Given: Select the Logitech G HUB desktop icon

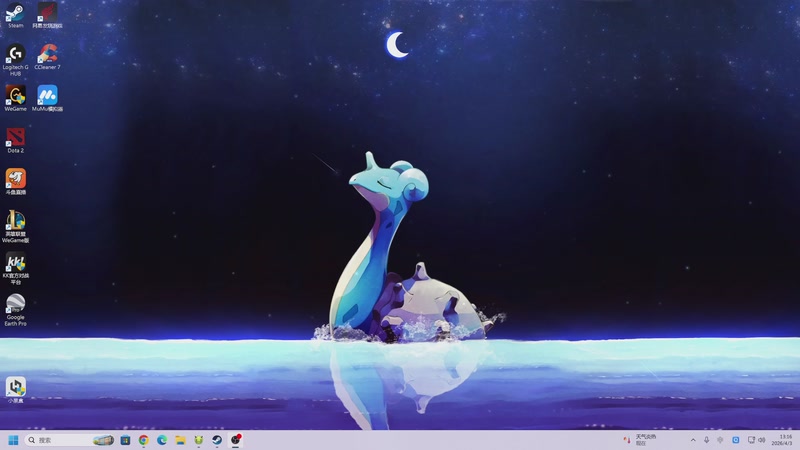Looking at the screenshot, I should [x=15, y=60].
